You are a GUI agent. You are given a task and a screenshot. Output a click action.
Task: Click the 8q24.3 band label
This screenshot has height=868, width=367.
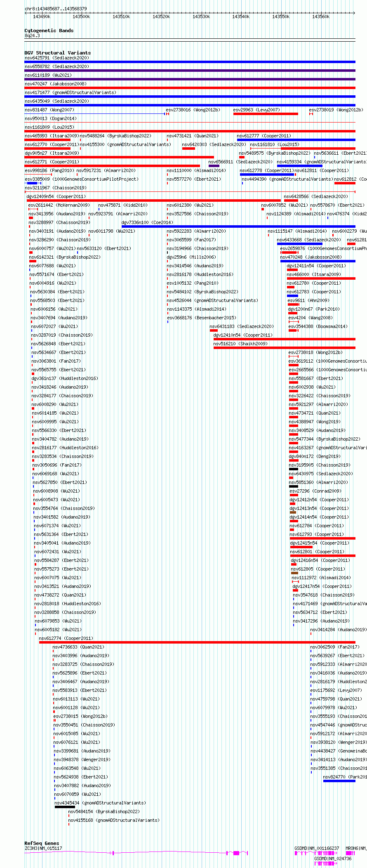pyautogui.click(x=32, y=35)
